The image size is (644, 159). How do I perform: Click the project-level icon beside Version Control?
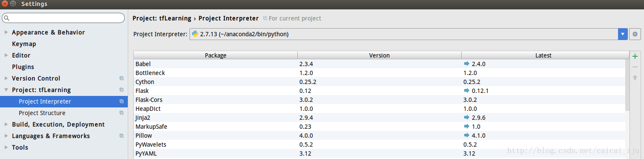121,78
